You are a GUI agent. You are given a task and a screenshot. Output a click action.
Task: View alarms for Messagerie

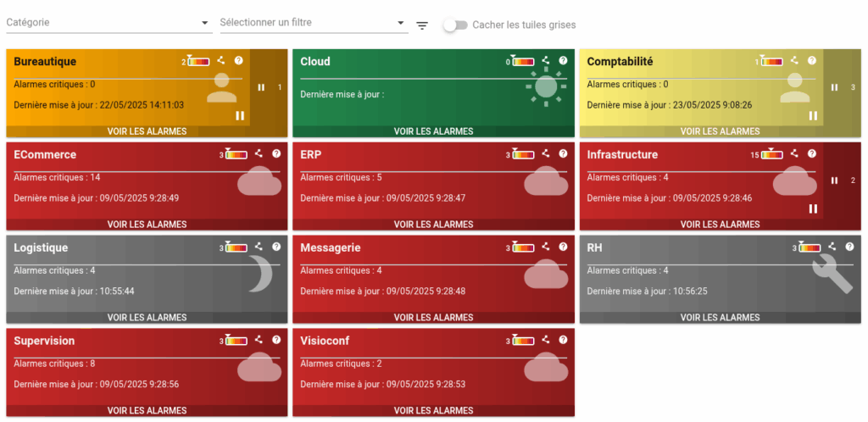(433, 318)
